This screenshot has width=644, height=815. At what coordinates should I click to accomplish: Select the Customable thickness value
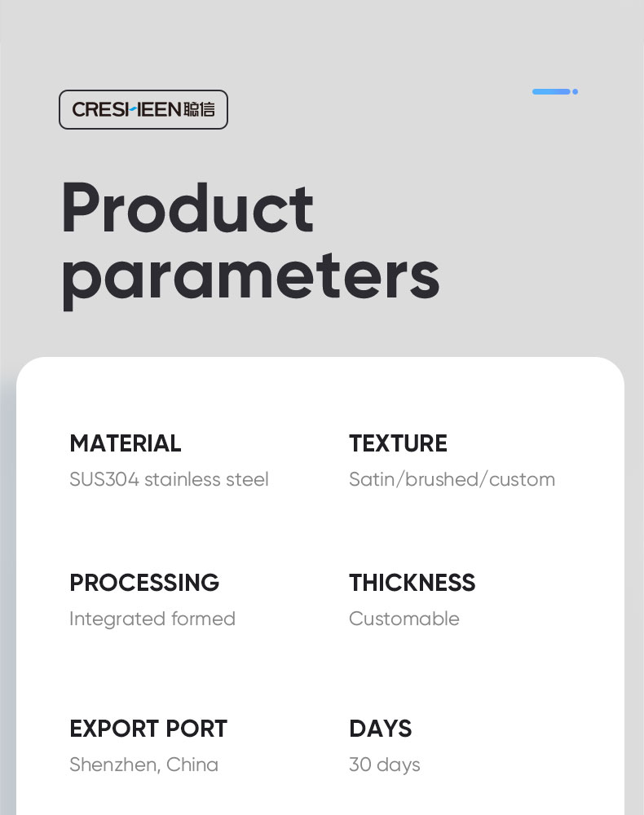tap(404, 619)
